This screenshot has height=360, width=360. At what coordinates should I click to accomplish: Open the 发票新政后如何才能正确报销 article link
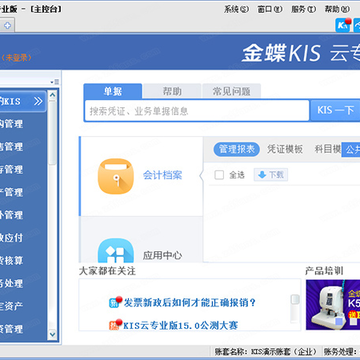tap(190, 303)
